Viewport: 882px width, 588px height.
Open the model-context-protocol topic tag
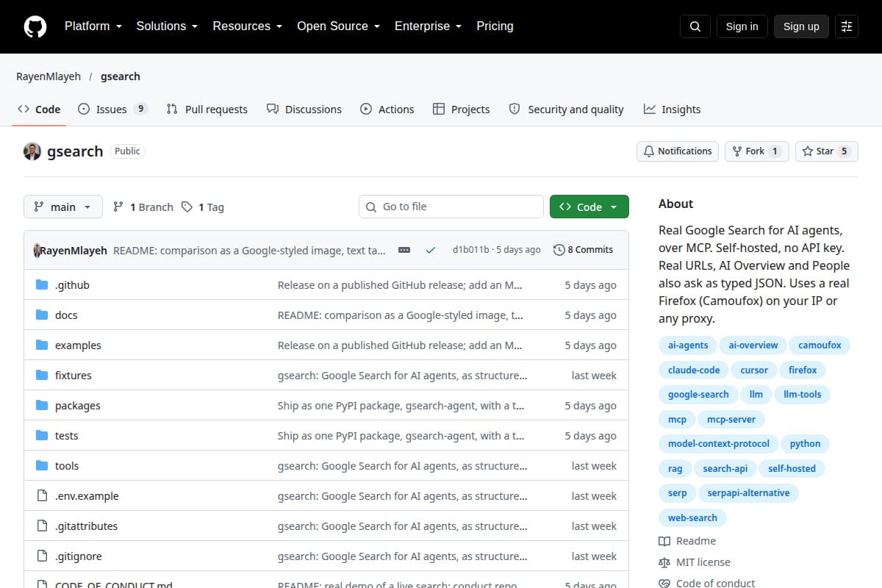719,443
